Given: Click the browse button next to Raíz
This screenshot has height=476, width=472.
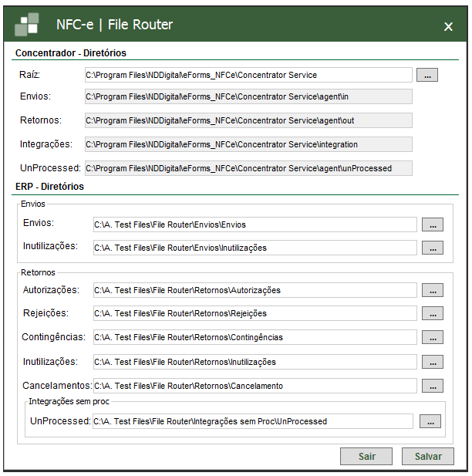Looking at the screenshot, I should 427,75.
